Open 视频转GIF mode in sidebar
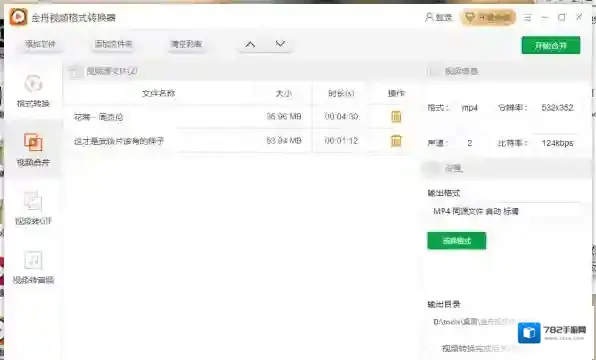Viewport: 596px width, 360px height. click(x=33, y=208)
